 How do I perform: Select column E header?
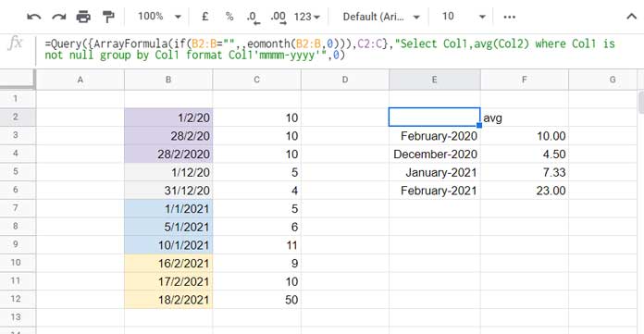435,80
